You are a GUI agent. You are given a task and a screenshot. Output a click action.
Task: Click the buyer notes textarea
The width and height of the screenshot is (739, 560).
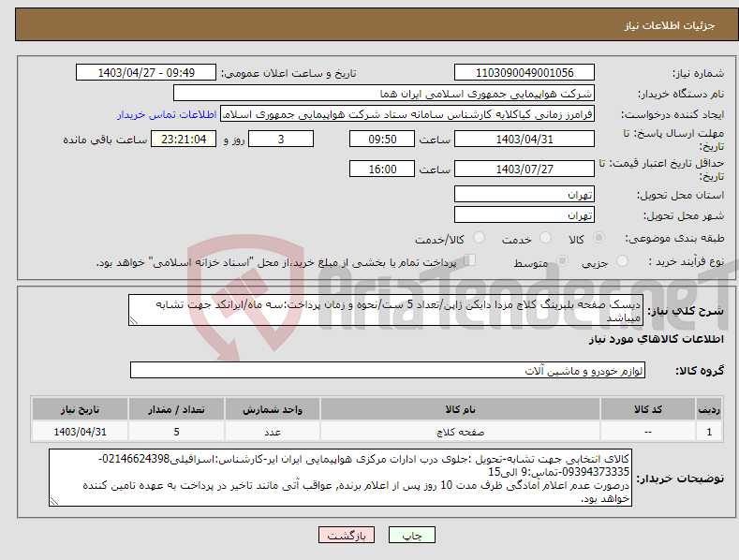(340, 478)
